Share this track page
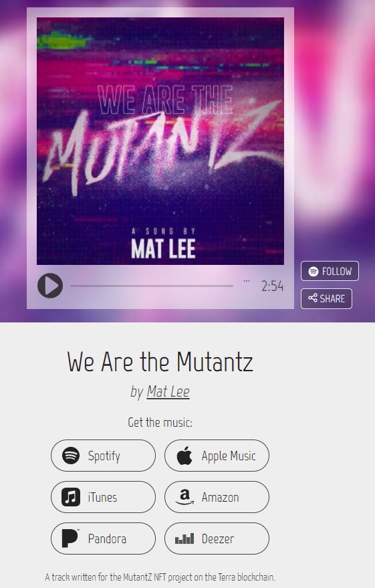Viewport: 375px width, 588px height. tap(326, 298)
